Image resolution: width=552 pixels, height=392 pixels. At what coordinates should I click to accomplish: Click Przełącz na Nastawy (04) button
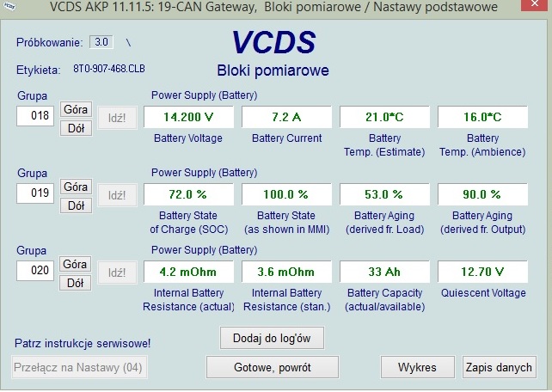(x=79, y=367)
